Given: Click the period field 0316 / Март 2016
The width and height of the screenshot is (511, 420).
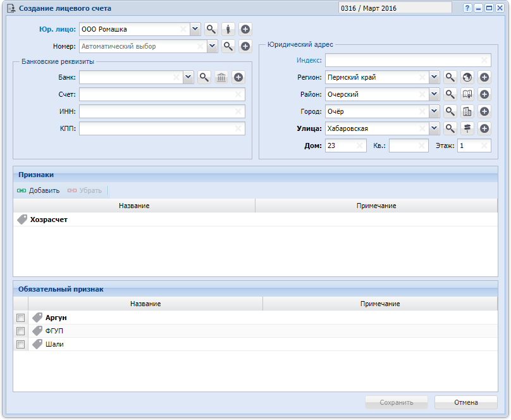Looking at the screenshot, I should (395, 8).
